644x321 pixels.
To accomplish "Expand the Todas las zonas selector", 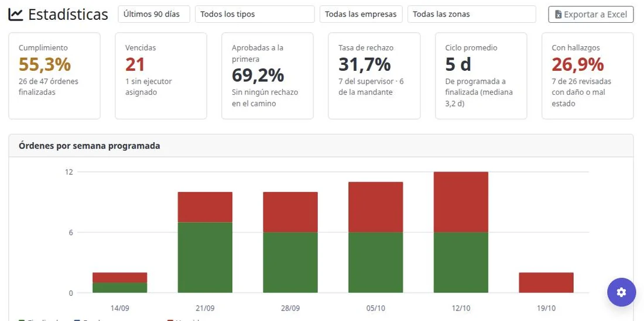I will point(471,14).
